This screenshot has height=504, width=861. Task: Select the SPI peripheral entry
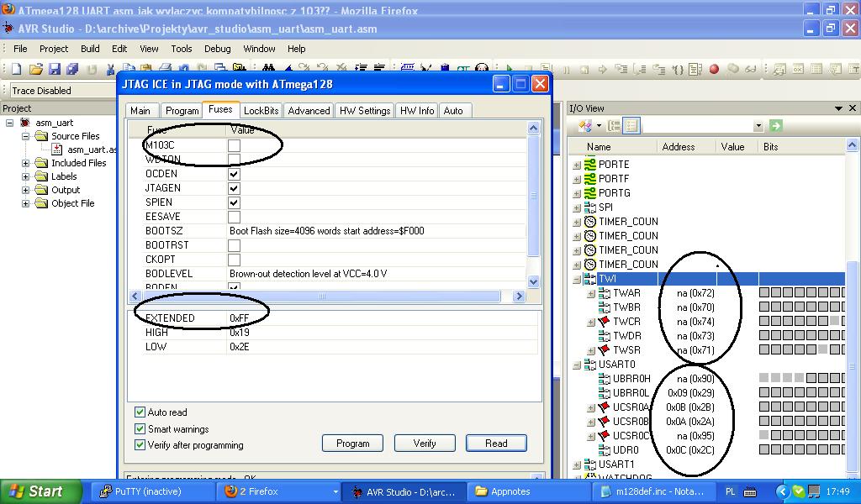pos(605,207)
